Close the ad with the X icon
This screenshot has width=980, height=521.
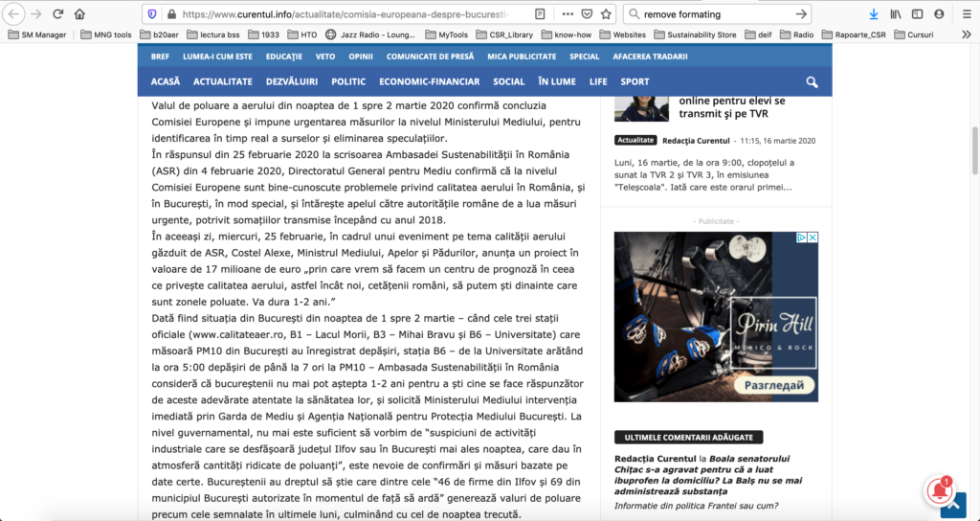point(813,238)
